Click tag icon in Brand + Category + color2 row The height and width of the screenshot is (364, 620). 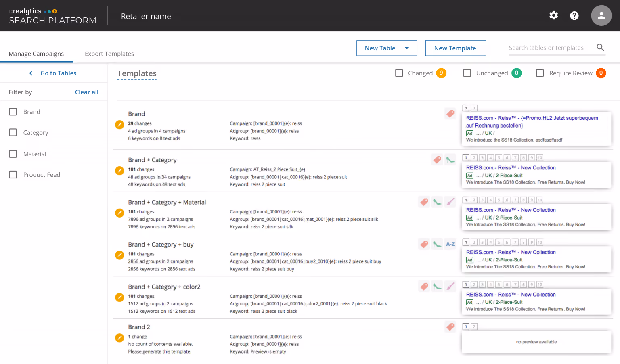coord(424,287)
